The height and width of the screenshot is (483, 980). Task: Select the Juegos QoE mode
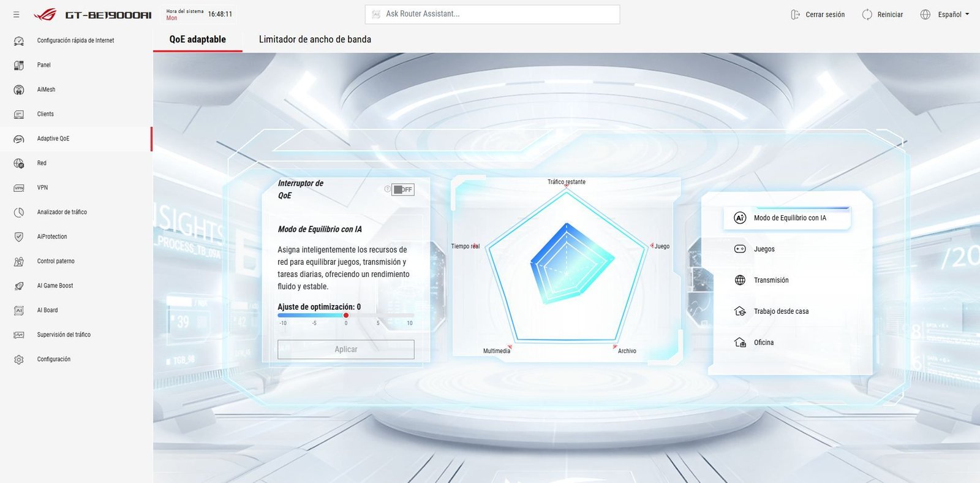[764, 249]
